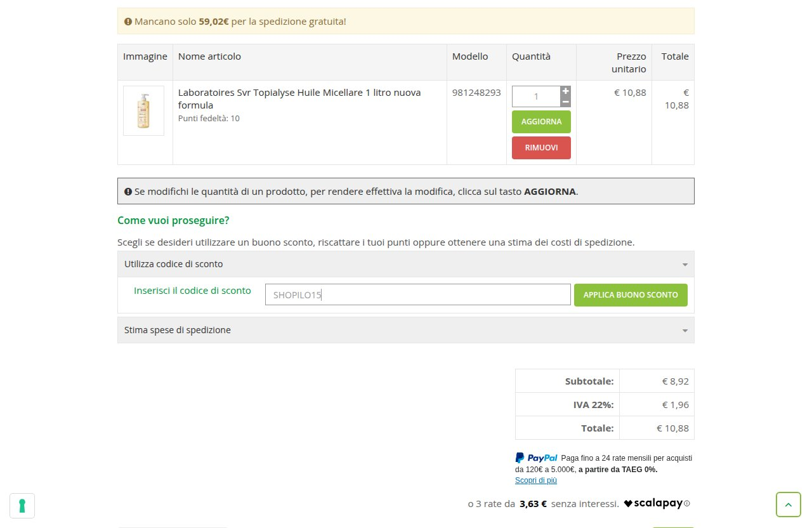Click the Punti fedeltà: 10 text
Screen dimensions: 812x528
pos(209,119)
